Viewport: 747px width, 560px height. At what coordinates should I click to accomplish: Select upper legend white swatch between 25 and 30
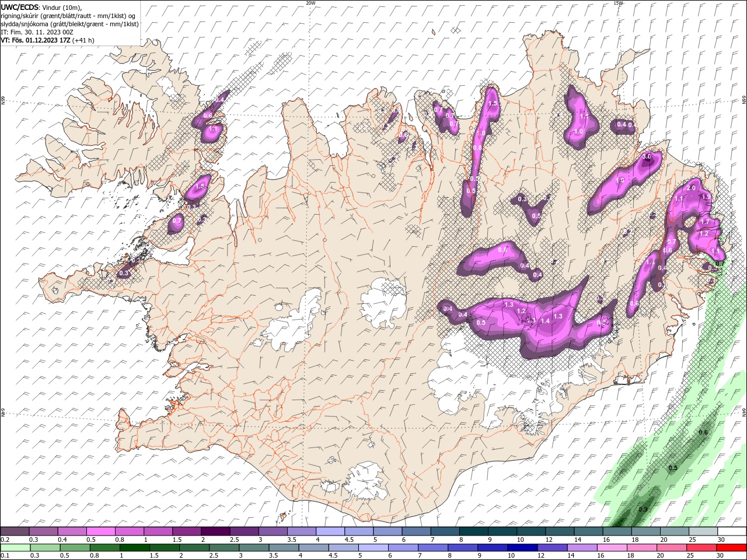pos(703,531)
